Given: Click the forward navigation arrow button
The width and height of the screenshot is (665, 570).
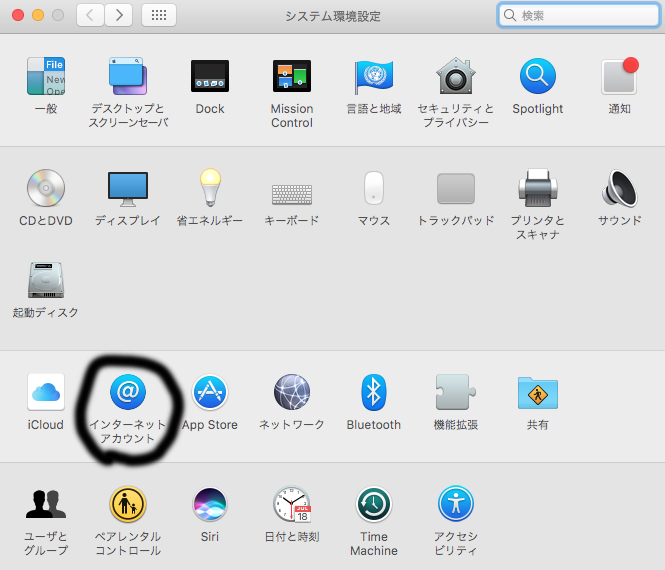Looking at the screenshot, I should pos(119,15).
